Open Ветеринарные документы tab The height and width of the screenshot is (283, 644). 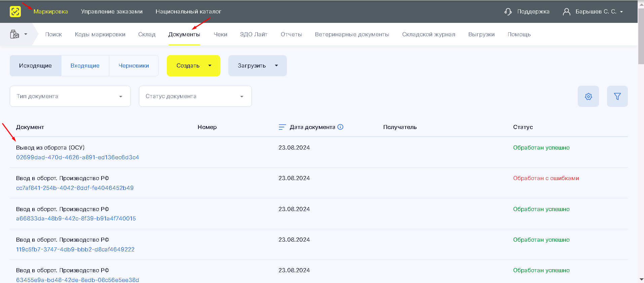point(352,34)
